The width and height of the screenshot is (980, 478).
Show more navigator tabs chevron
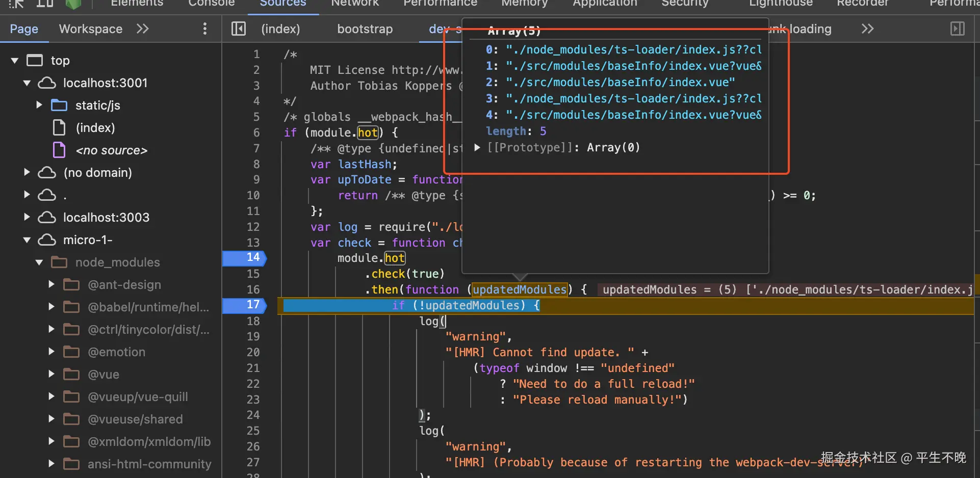143,29
